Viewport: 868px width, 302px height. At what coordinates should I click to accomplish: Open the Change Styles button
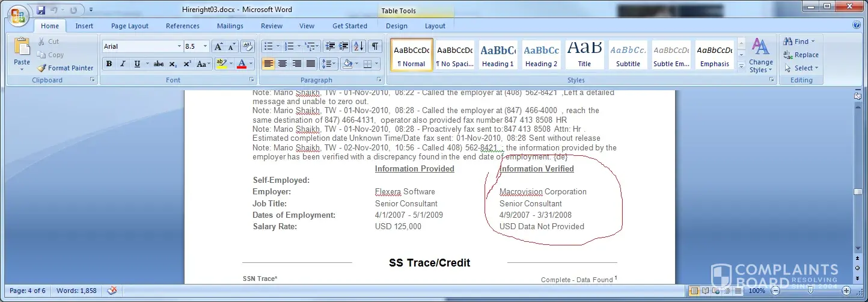tap(761, 55)
